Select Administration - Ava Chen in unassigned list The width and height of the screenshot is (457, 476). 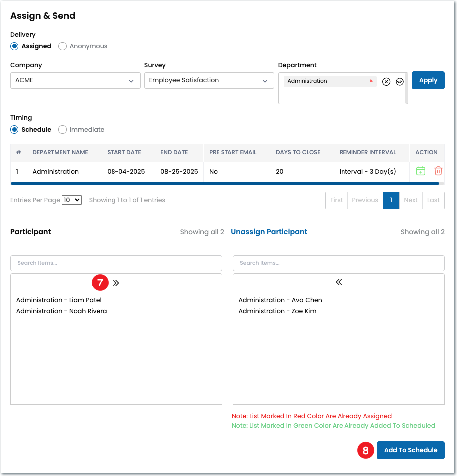coord(280,300)
